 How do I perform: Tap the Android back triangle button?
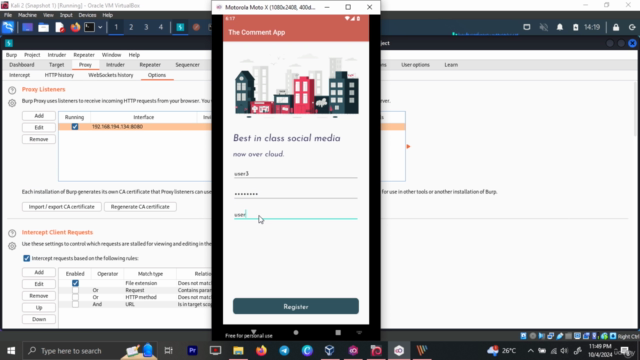coord(253,332)
